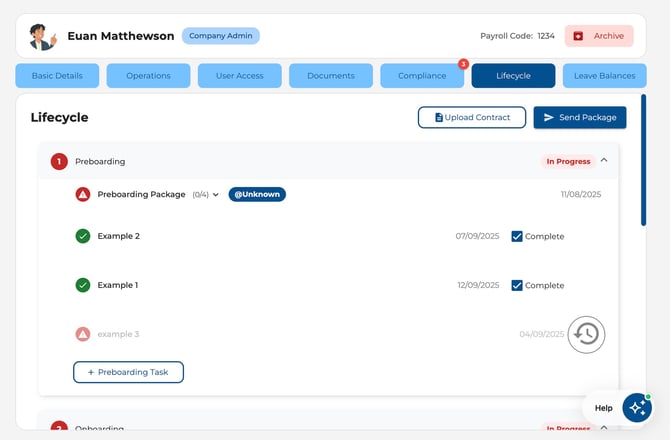
Task: Click the Preboarding Package warning icon
Action: coord(83,194)
